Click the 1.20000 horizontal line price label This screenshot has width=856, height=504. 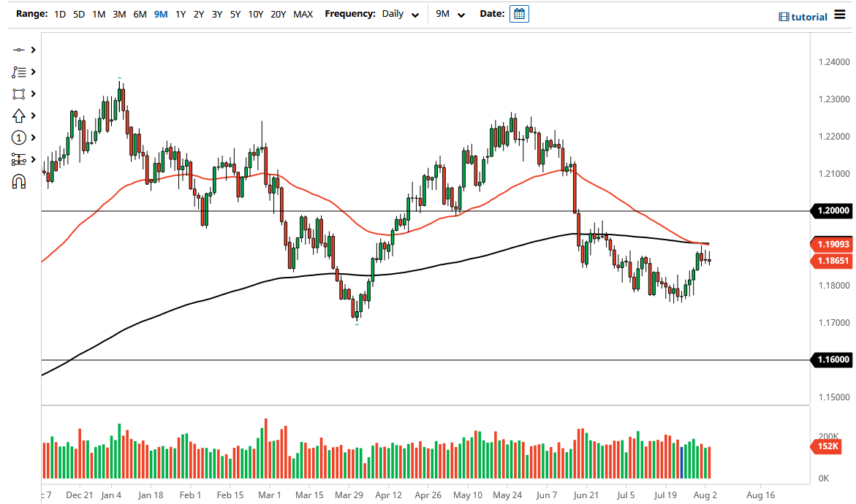click(x=833, y=211)
